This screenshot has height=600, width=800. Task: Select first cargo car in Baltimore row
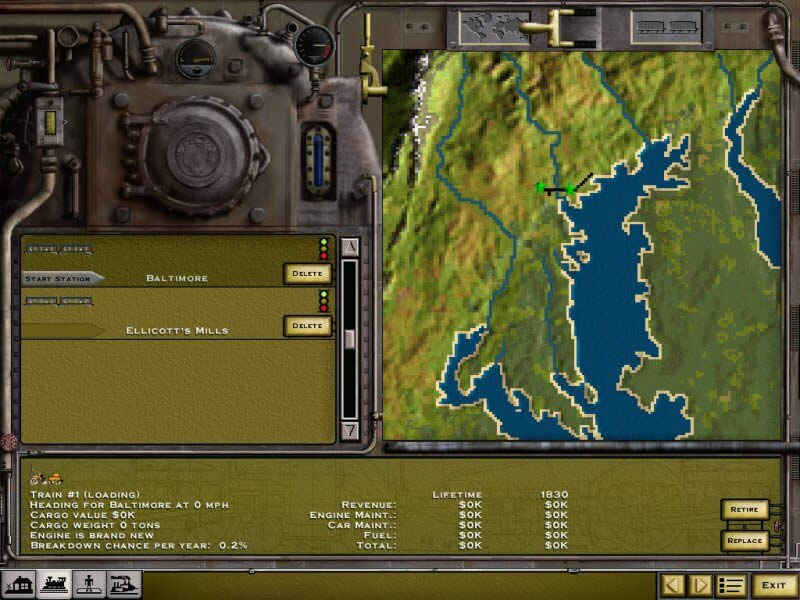[x=42, y=249]
